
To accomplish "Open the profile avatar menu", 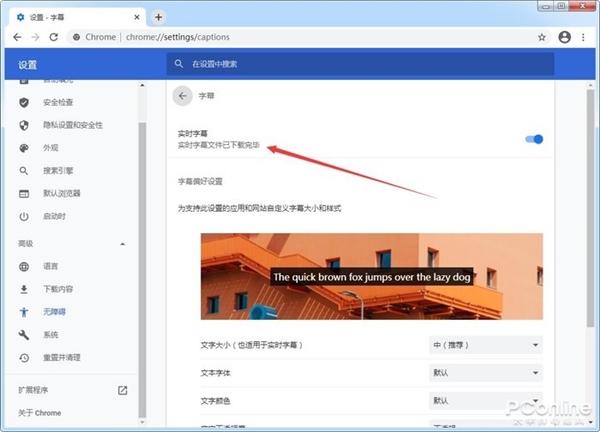I will click(x=564, y=37).
